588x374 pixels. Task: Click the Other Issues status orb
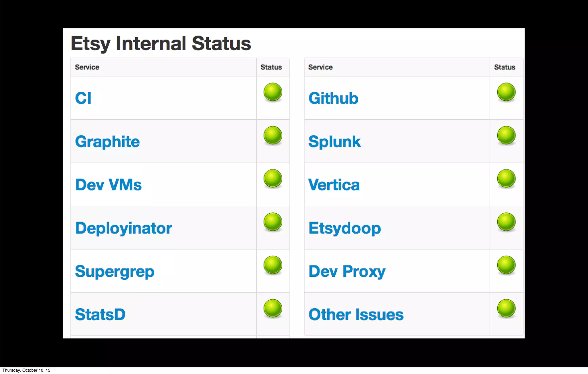click(x=506, y=308)
